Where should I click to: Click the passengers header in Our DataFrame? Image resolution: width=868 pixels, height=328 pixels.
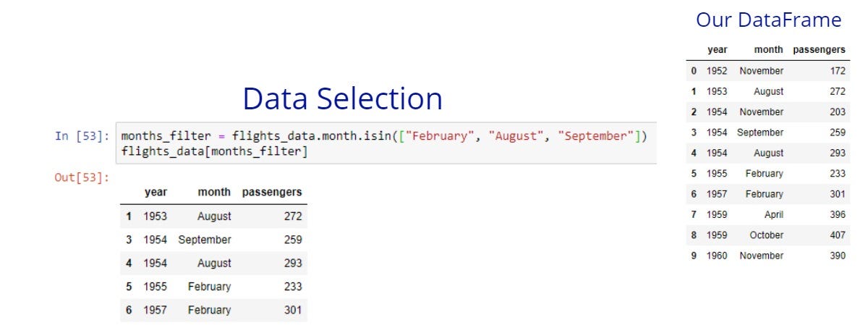pos(819,50)
